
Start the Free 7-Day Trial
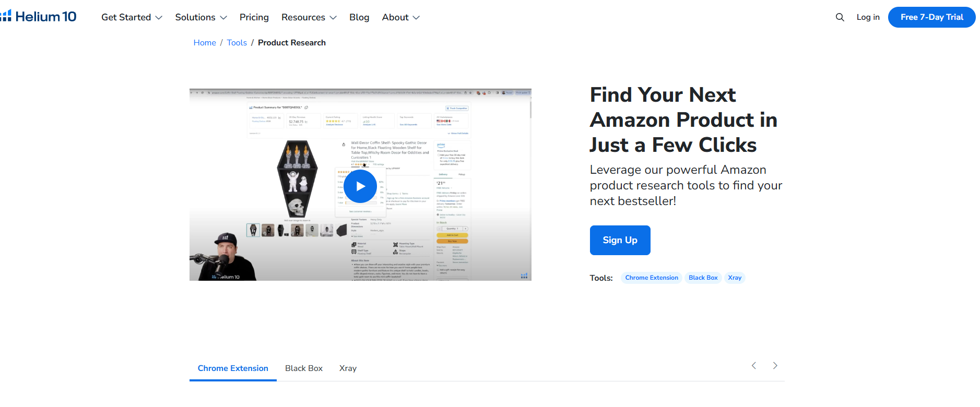click(931, 17)
